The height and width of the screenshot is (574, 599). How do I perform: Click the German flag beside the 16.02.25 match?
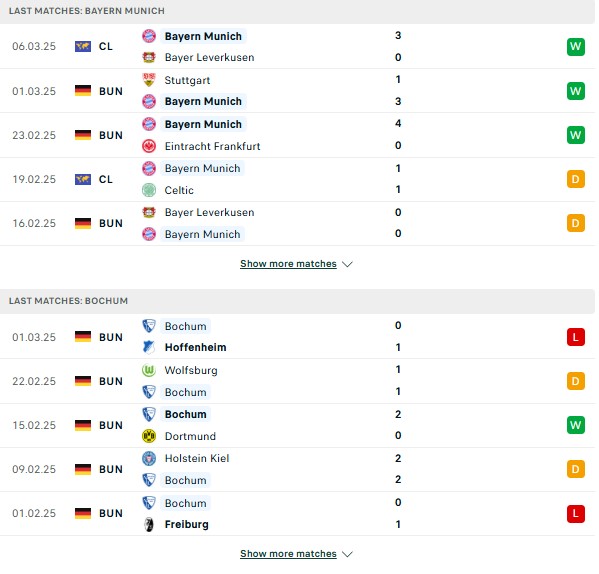click(x=83, y=223)
